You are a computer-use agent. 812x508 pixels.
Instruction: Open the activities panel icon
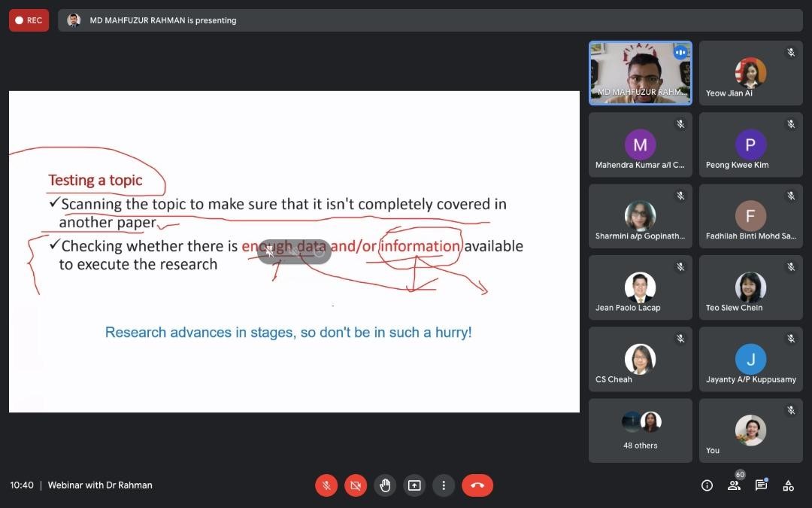[788, 485]
